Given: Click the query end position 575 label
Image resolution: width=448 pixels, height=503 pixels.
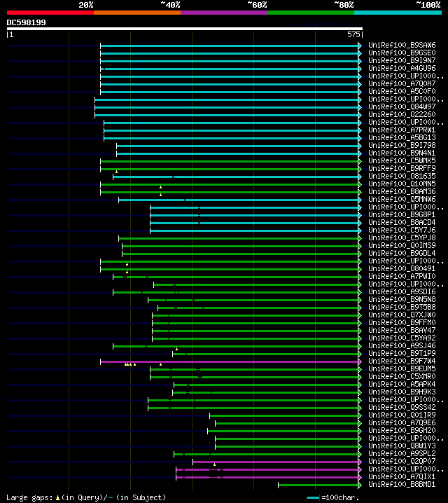Looking at the screenshot, I should 353,34.
